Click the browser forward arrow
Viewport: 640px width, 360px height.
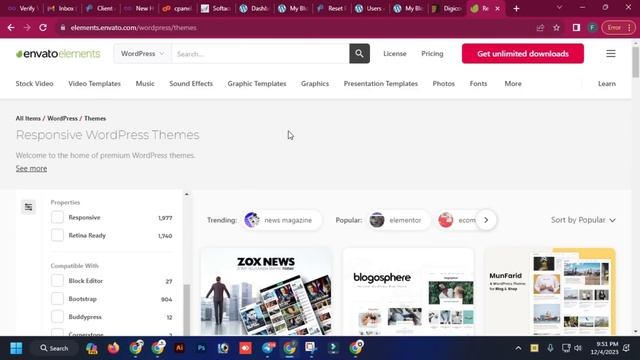(27, 28)
